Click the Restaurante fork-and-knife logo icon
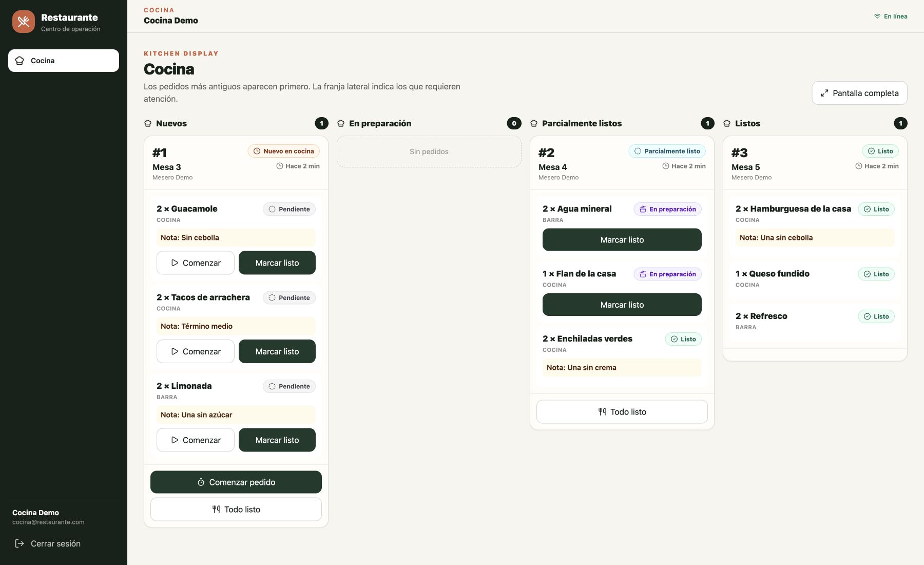Viewport: 924px width, 565px height. [x=24, y=22]
